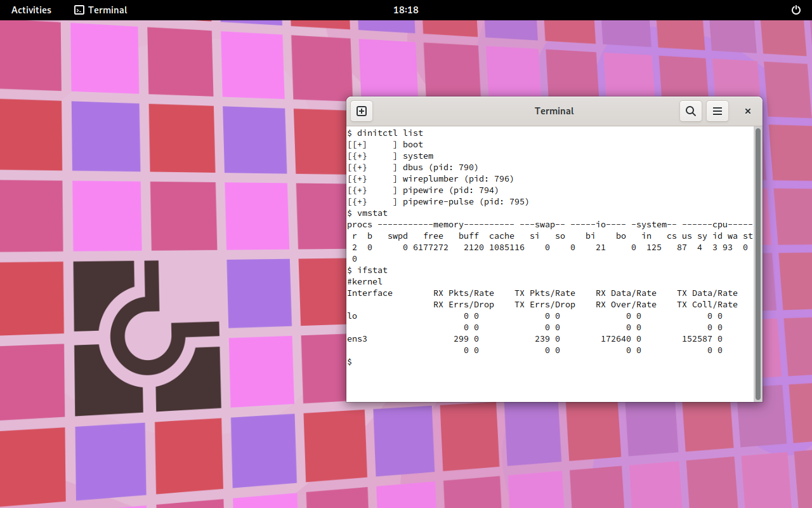812x508 pixels.
Task: Click the ens3 RX packets value 299
Action: point(461,339)
